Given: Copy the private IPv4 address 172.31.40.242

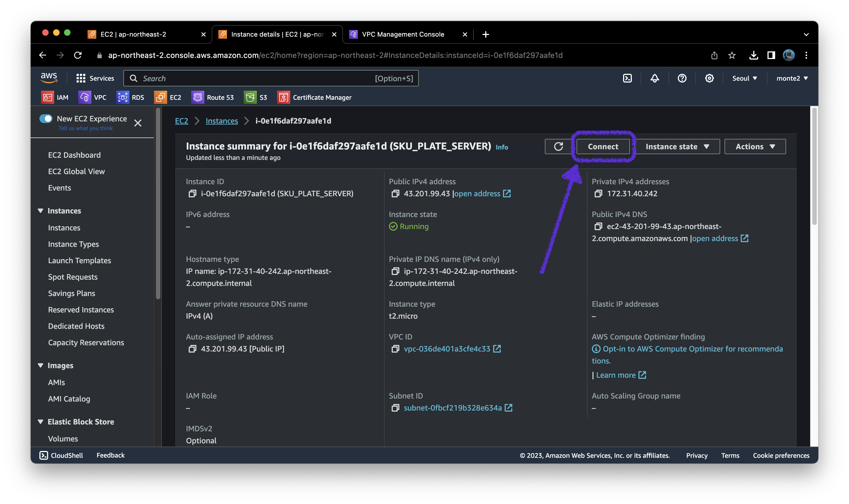Looking at the screenshot, I should [x=598, y=194].
